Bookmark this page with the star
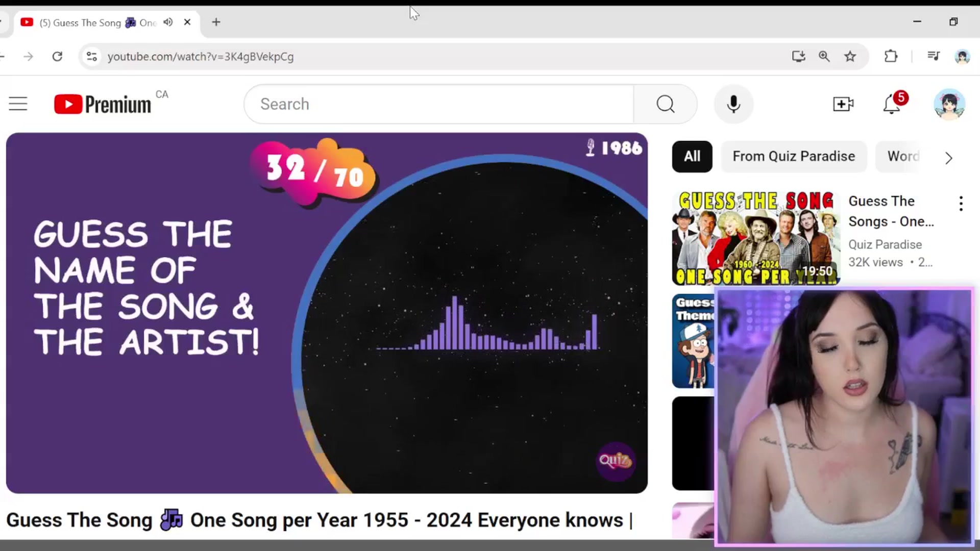This screenshot has width=980, height=551. click(x=850, y=57)
